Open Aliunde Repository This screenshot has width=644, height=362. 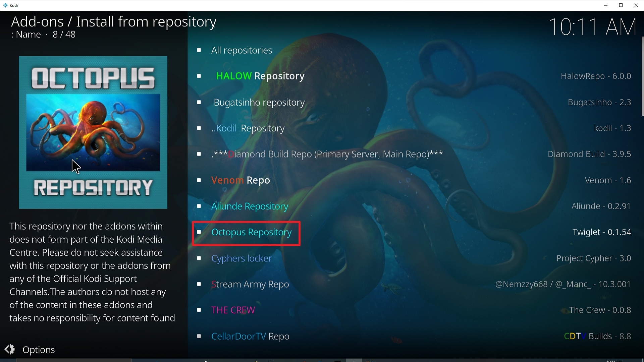pyautogui.click(x=250, y=206)
